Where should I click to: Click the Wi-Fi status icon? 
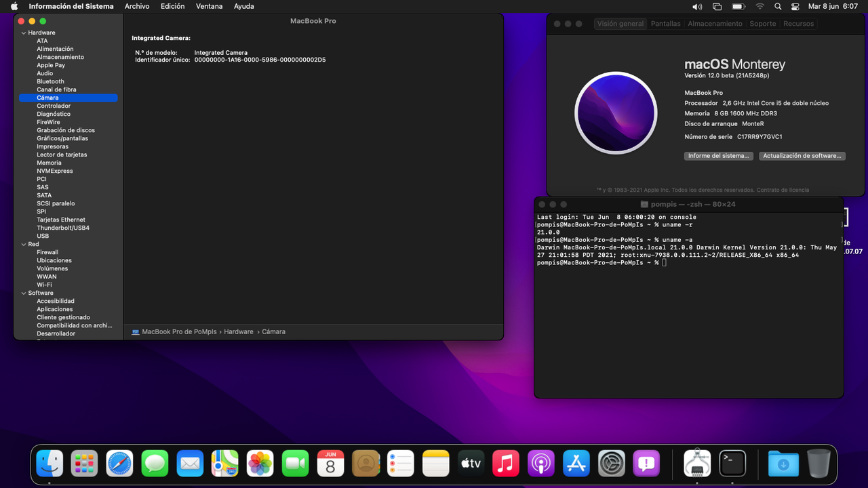pos(759,6)
